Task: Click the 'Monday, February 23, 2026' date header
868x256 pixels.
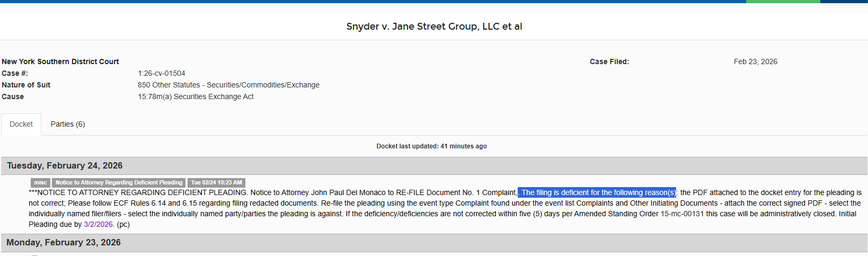Action: (64, 242)
